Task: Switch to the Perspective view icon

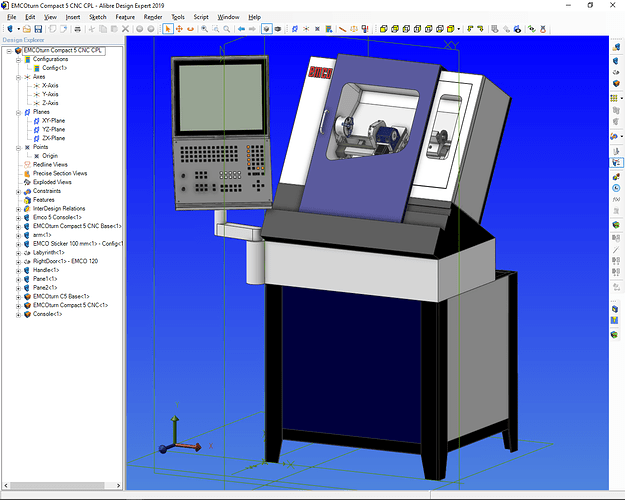Action: [278, 29]
